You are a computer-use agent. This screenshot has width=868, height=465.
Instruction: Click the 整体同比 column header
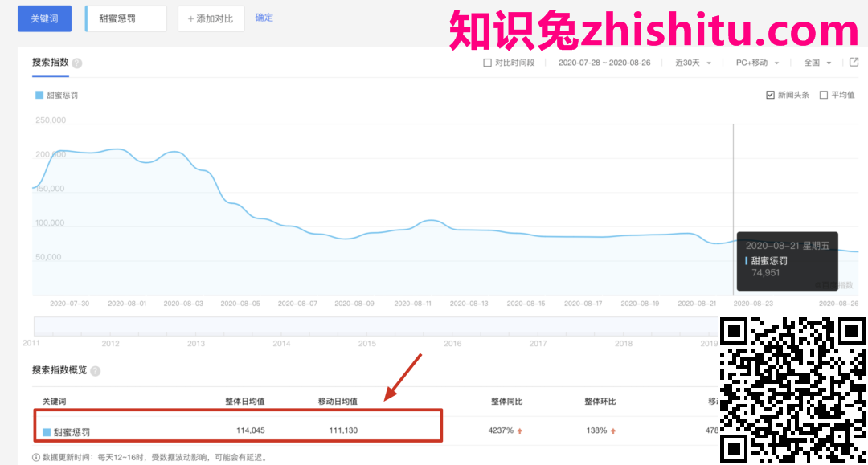click(506, 402)
